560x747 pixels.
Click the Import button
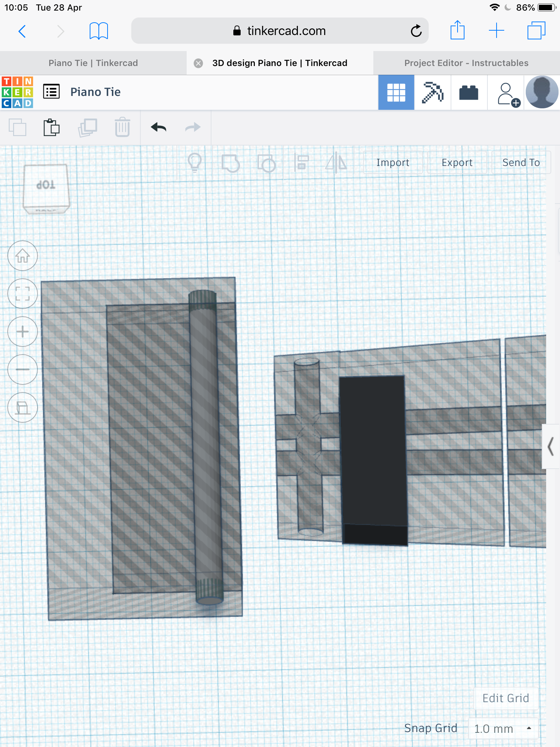393,163
